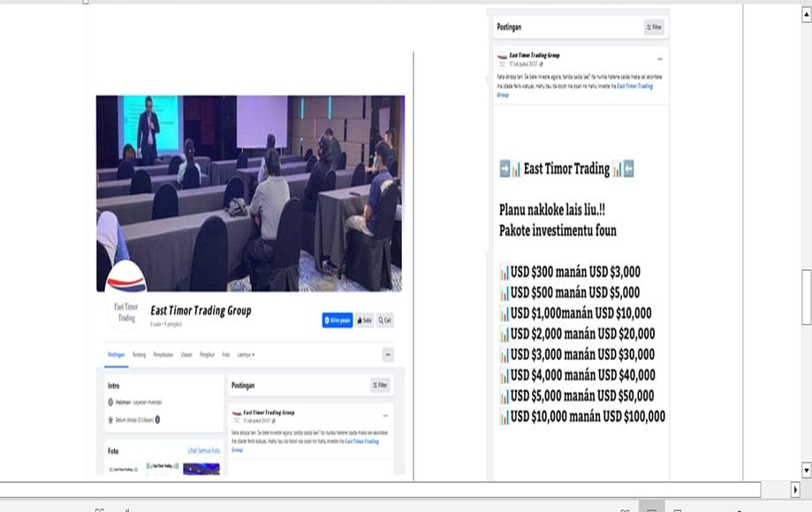This screenshot has height=512, width=812.
Task: Open post options dots in top-right post
Action: pos(660,59)
